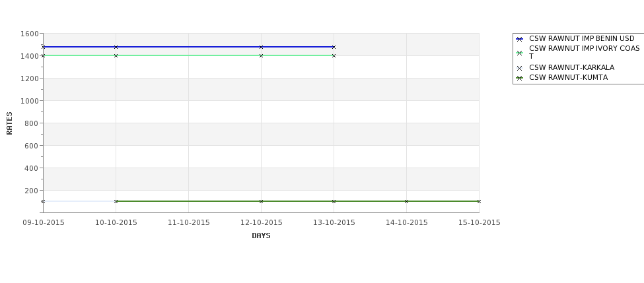Click the CSW RAWNUT IMP BENIN USD legend marker

pos(519,39)
